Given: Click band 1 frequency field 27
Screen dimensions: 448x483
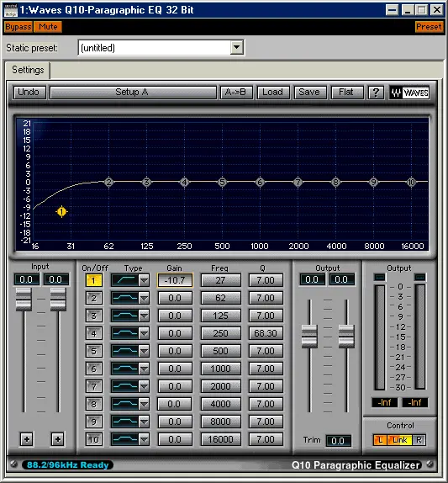Looking at the screenshot, I should [220, 280].
